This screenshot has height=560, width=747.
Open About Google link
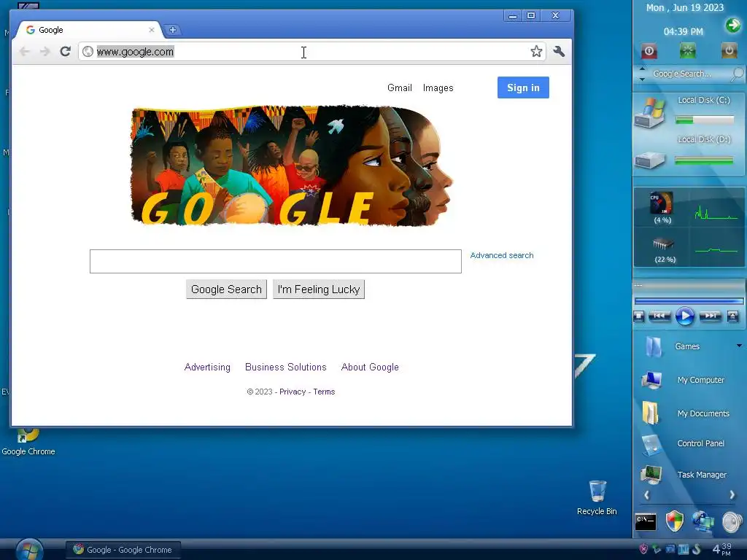pyautogui.click(x=370, y=367)
